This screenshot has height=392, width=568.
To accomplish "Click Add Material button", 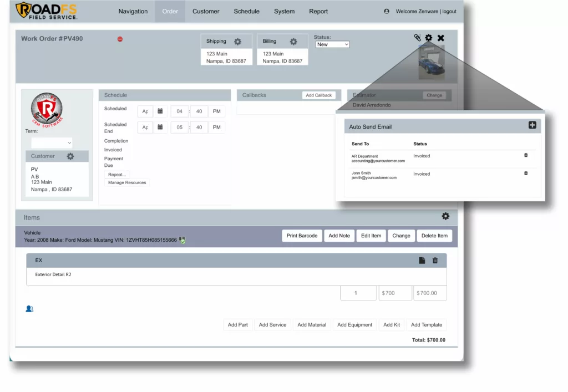I will 312,325.
